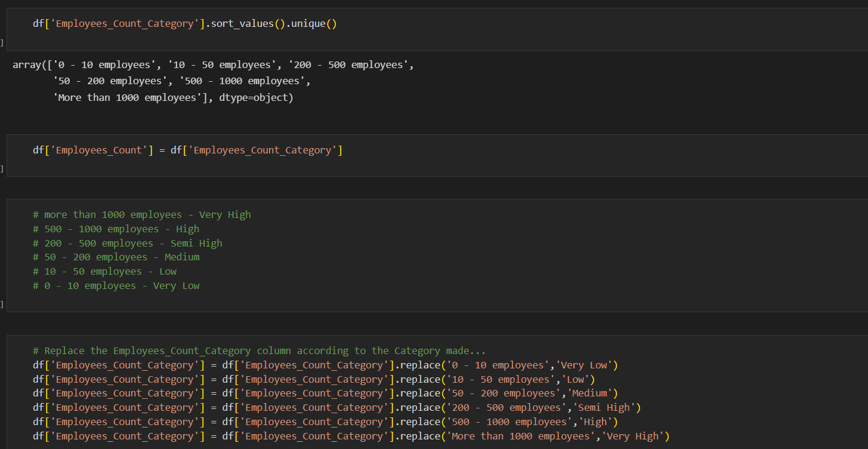Select the comment starting with 'Replace the Employees_Count_Category'
The image size is (868, 449).
(260, 350)
